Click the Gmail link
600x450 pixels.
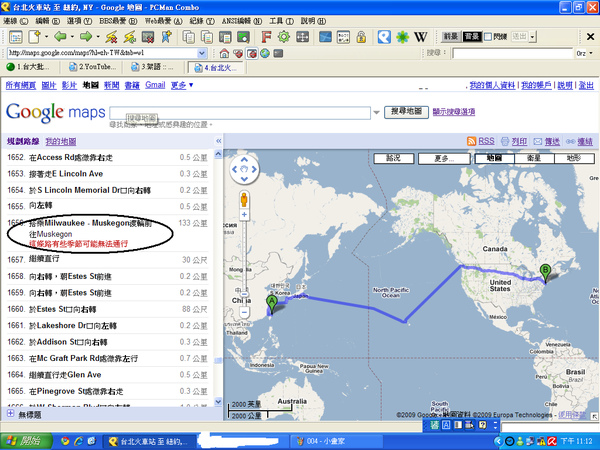155,85
